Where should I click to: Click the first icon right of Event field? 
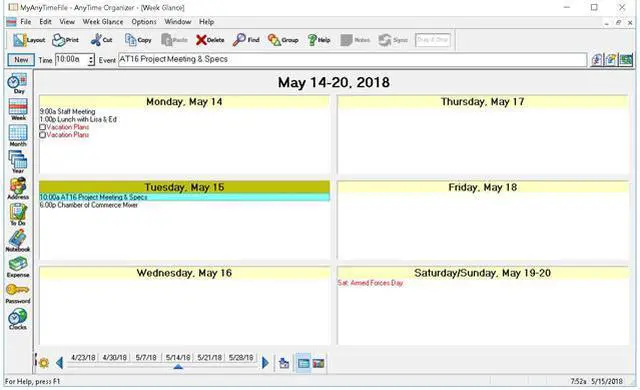597,60
